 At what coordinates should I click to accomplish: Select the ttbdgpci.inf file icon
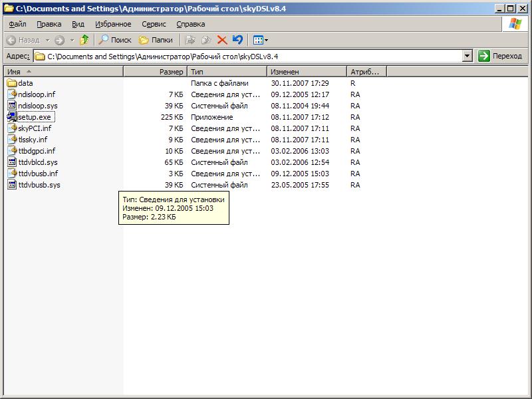click(x=12, y=151)
